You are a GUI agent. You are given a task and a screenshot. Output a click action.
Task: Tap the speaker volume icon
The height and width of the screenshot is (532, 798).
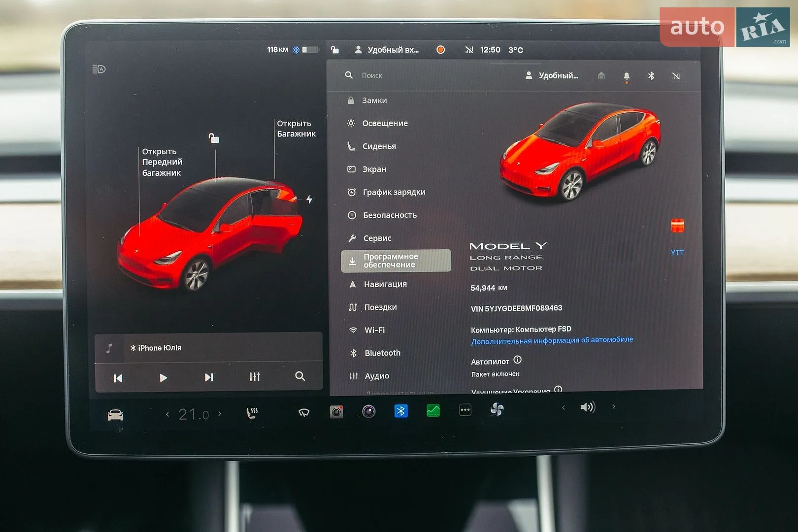click(588, 407)
